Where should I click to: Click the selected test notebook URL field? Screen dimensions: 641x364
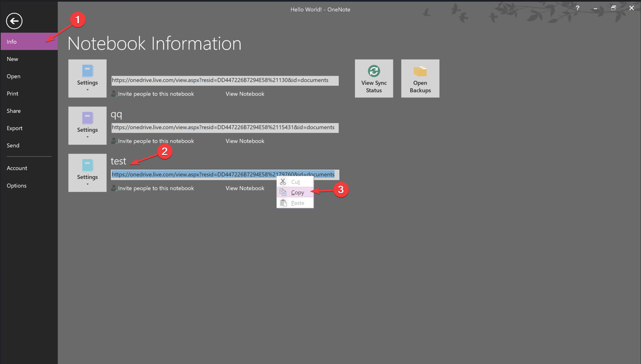225,175
